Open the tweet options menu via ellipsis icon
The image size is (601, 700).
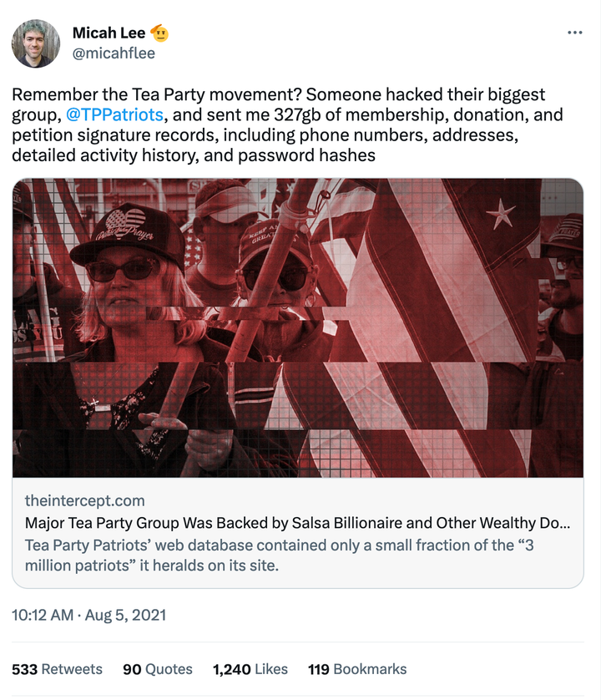click(574, 33)
